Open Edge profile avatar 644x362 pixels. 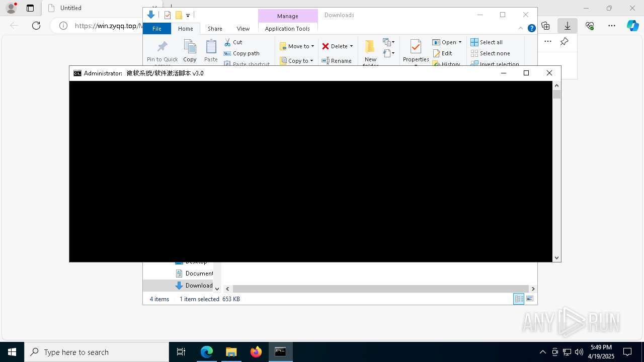(x=11, y=8)
